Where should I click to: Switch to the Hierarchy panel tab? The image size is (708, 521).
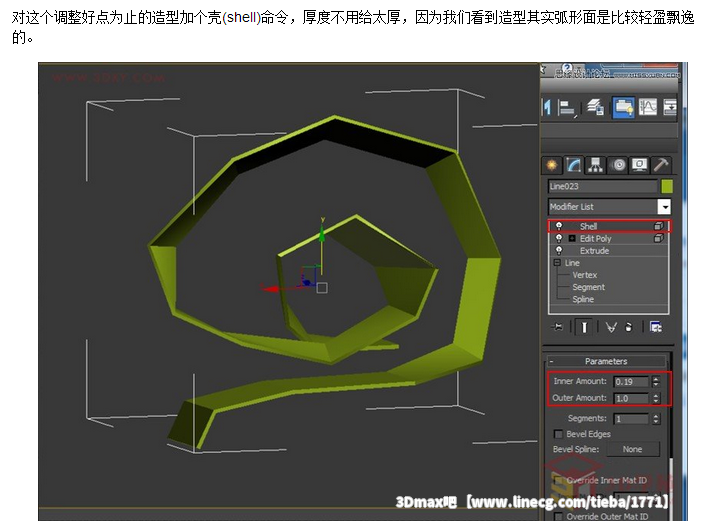point(595,165)
